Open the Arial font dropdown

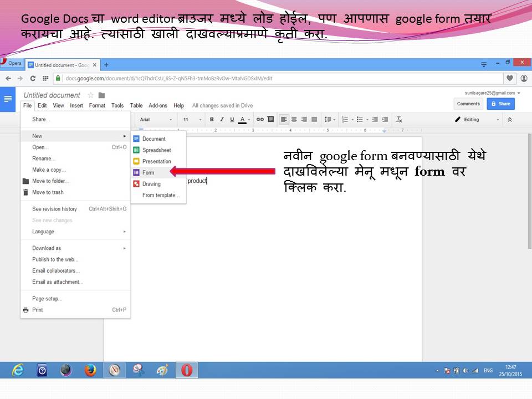click(x=156, y=120)
